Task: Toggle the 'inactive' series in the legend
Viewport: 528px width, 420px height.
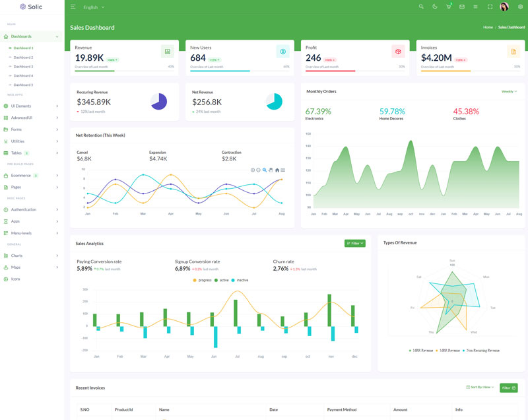Action: point(240,280)
